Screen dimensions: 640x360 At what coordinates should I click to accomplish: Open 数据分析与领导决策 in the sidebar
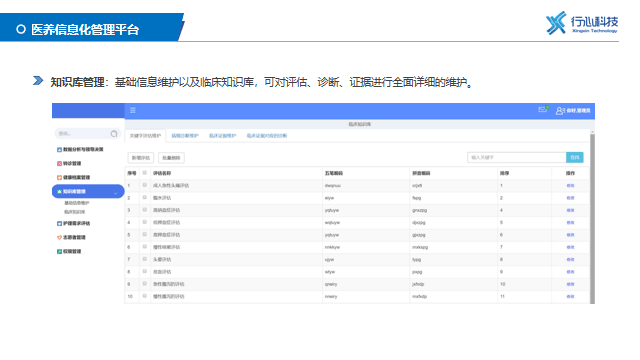(83, 150)
